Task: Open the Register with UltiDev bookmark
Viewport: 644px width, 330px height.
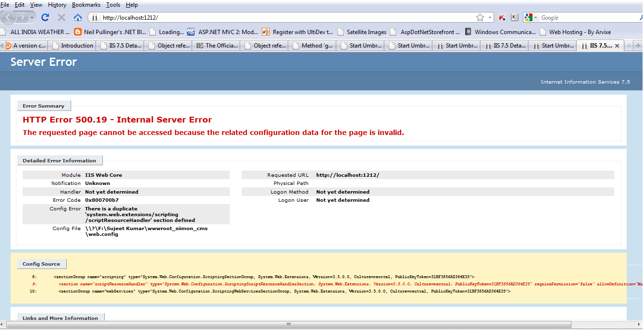Action: tap(298, 32)
